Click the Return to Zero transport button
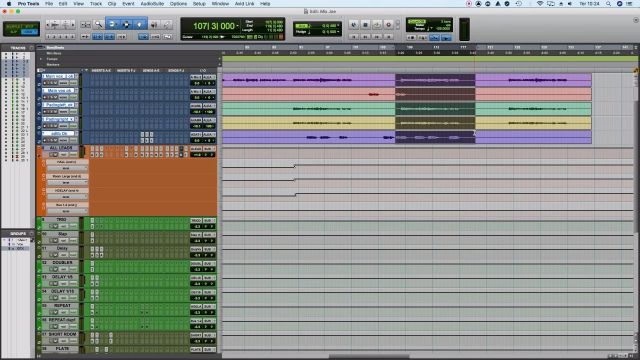This screenshot has height=360, width=640. (354, 37)
